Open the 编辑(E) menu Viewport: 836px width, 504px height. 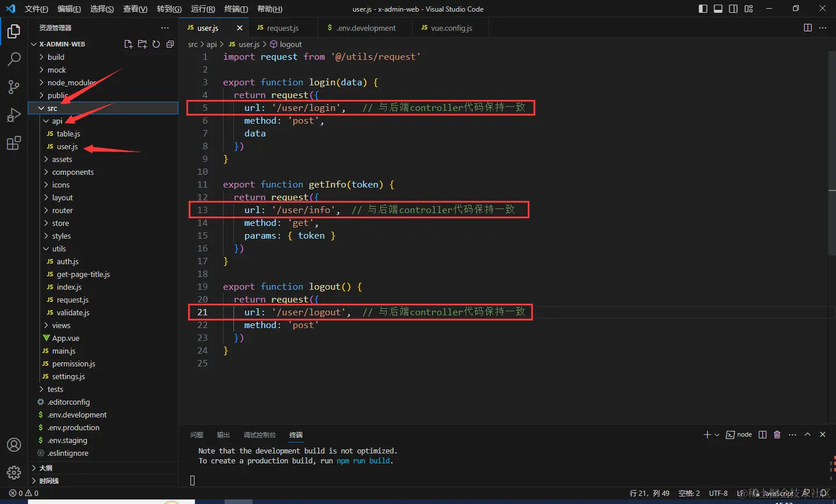[69, 9]
